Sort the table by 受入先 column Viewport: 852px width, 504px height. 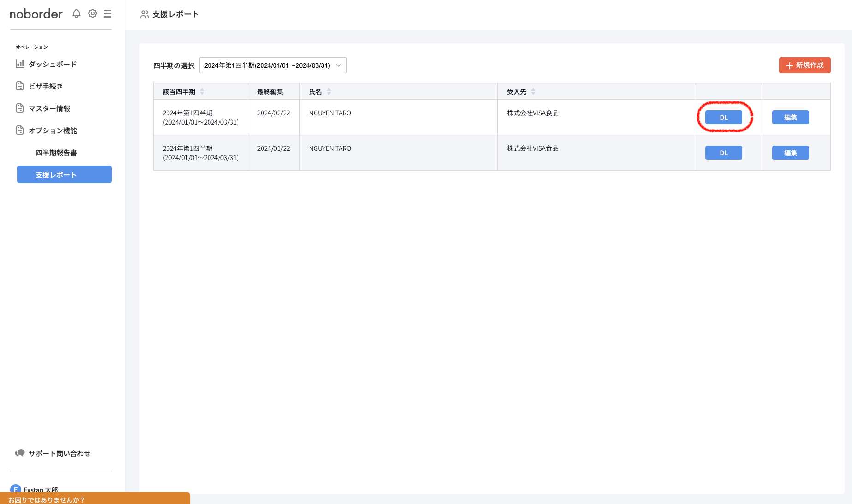(x=533, y=91)
